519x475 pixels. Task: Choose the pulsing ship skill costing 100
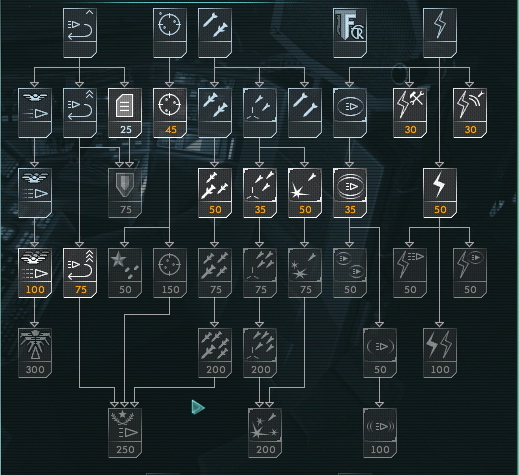[x=380, y=433]
